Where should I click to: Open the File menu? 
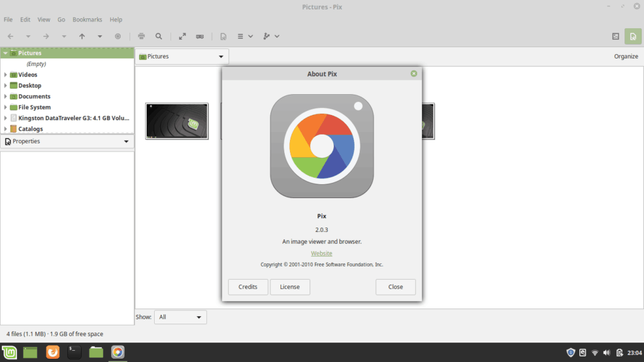[x=8, y=19]
